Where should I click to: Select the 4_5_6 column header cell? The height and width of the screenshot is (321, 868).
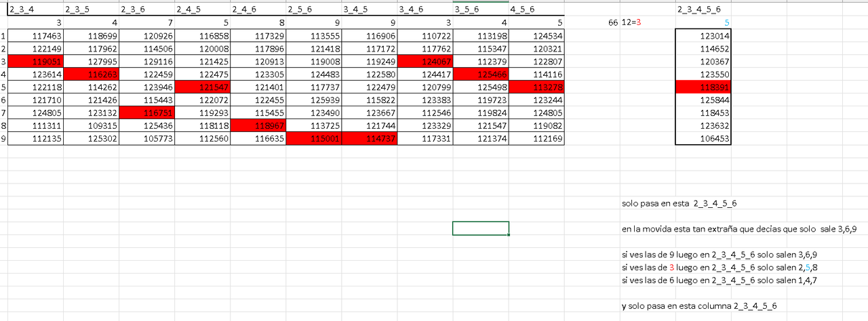coord(536,9)
